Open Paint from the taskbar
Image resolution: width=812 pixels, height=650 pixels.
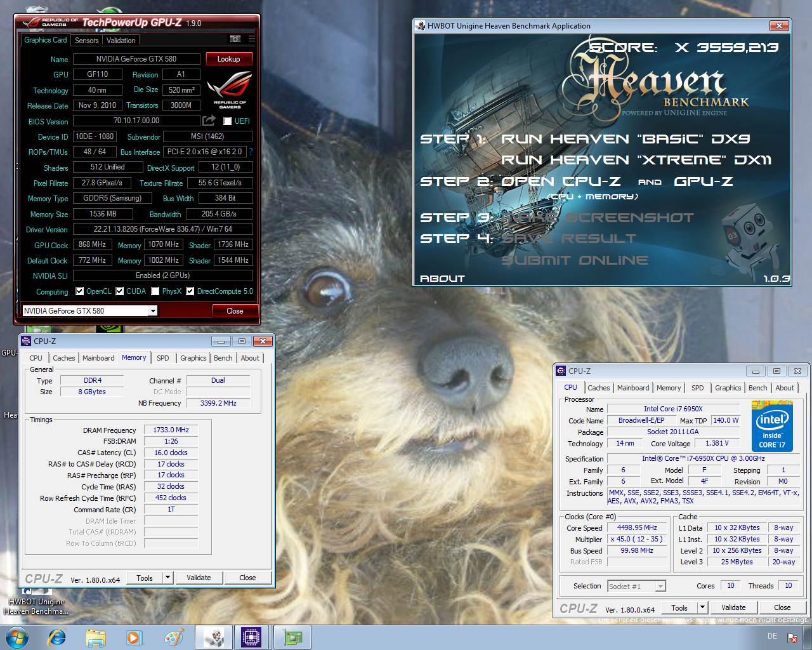click(x=173, y=637)
